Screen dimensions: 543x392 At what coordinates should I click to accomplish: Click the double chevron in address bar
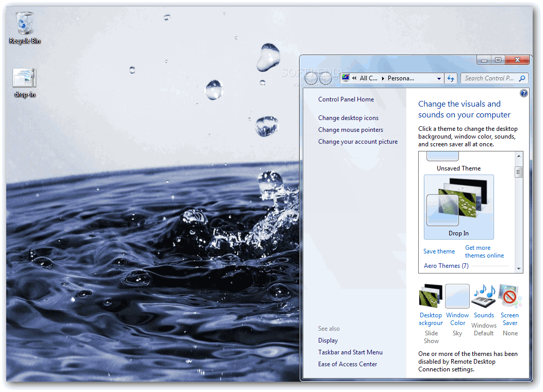[x=354, y=78]
